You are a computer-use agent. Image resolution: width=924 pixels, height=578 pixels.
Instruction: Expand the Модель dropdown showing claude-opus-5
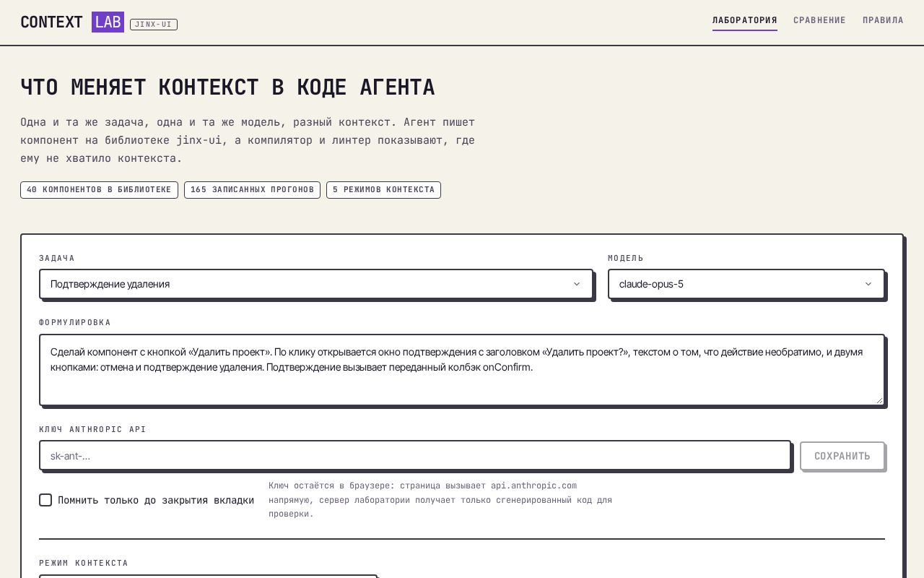(x=746, y=284)
